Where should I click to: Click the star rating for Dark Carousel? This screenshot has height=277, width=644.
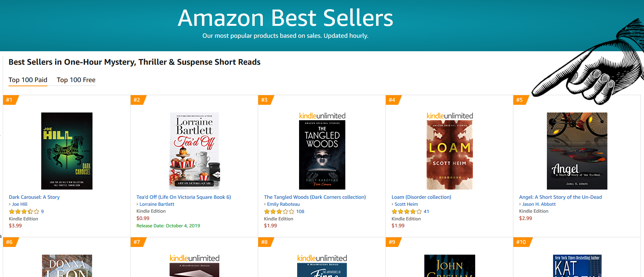(x=24, y=212)
